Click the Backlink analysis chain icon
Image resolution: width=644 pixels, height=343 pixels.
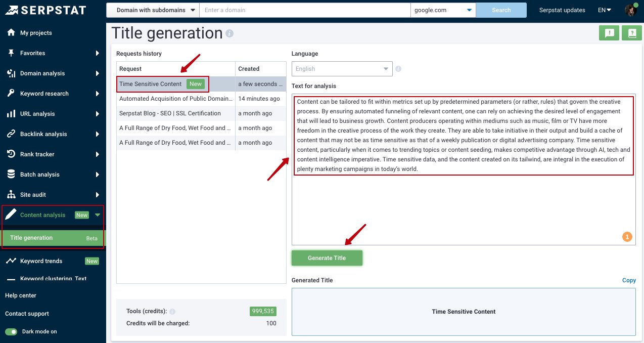11,134
